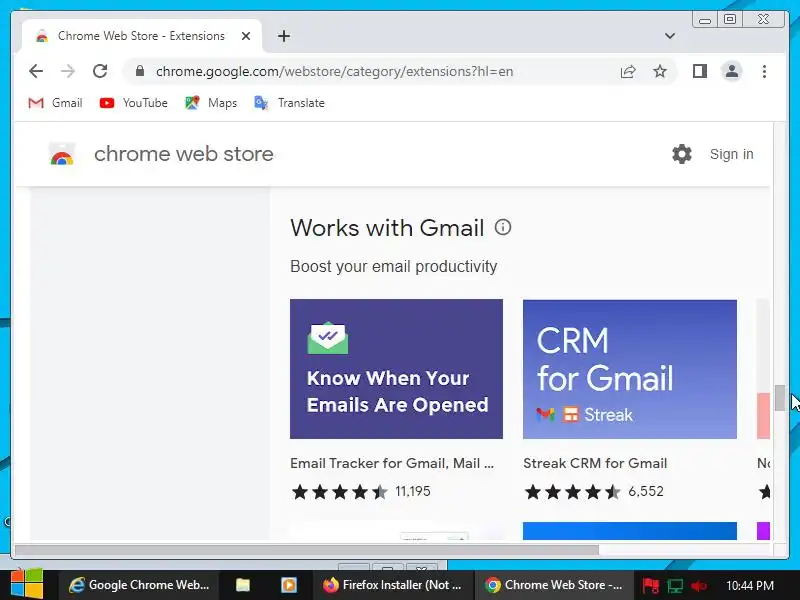The width and height of the screenshot is (800, 600).
Task: Select the Chrome Web Store - Extensions tab
Action: click(141, 36)
